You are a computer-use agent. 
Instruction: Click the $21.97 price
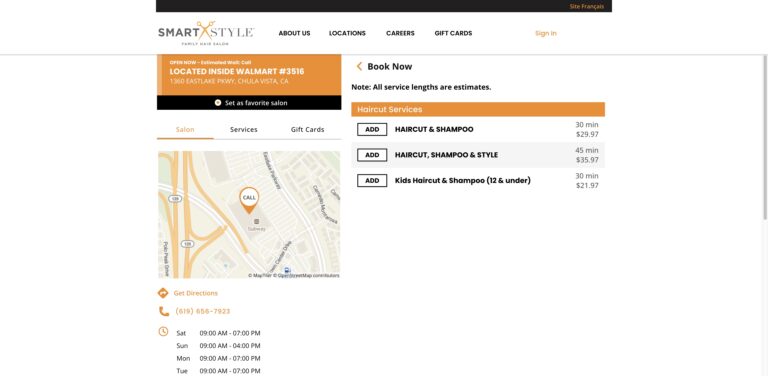587,185
